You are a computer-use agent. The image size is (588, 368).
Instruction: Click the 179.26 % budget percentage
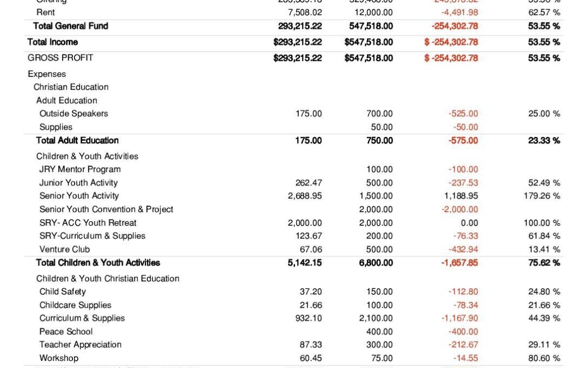coord(542,196)
